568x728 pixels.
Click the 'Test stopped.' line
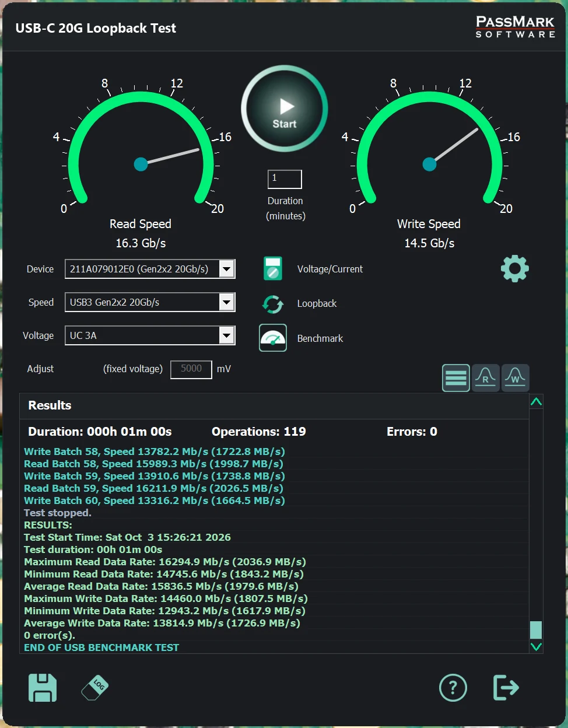pyautogui.click(x=58, y=513)
